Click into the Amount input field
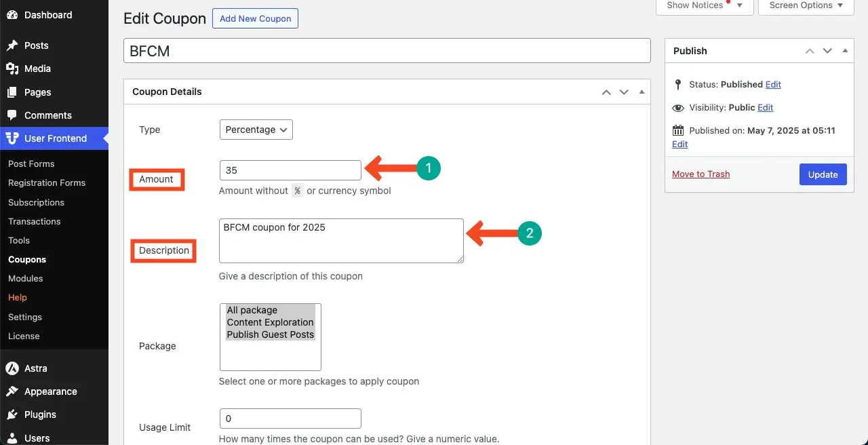This screenshot has height=445, width=868. [290, 170]
